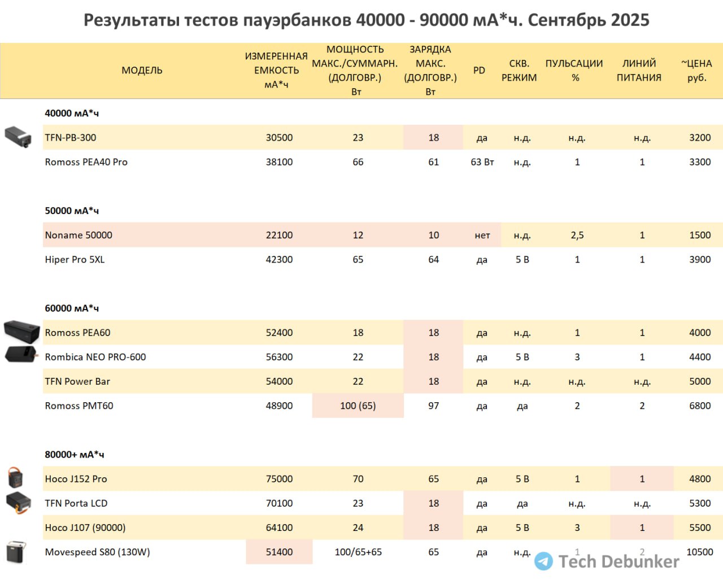
Task: Click the 40000 мА*ч section heading
Action: (72, 113)
